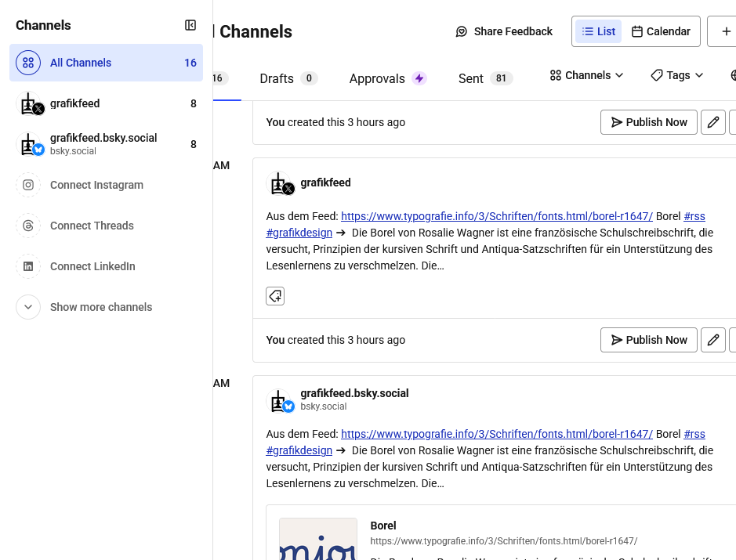Open the Tags filter dropdown
736x560 pixels.
pos(677,75)
